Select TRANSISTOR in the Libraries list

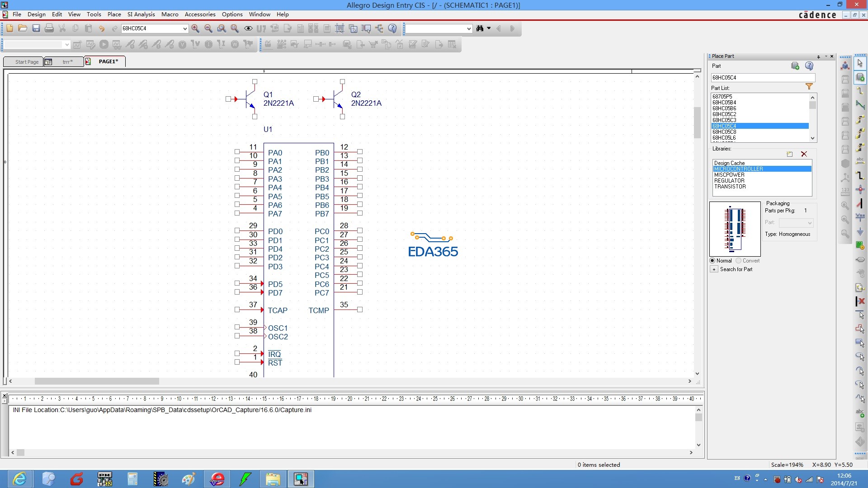click(x=730, y=187)
